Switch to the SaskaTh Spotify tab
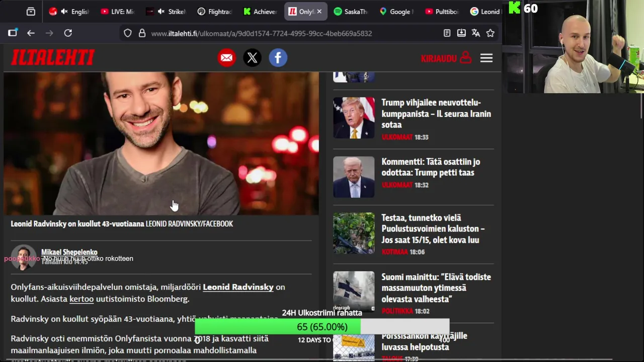This screenshot has height=362, width=644. tap(352, 12)
